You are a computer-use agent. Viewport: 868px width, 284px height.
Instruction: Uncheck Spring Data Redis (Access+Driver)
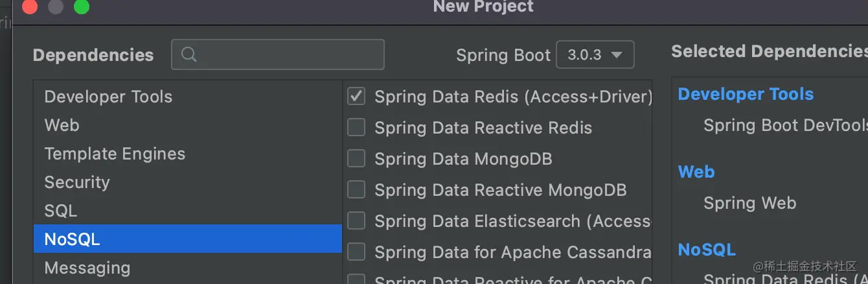pos(356,97)
